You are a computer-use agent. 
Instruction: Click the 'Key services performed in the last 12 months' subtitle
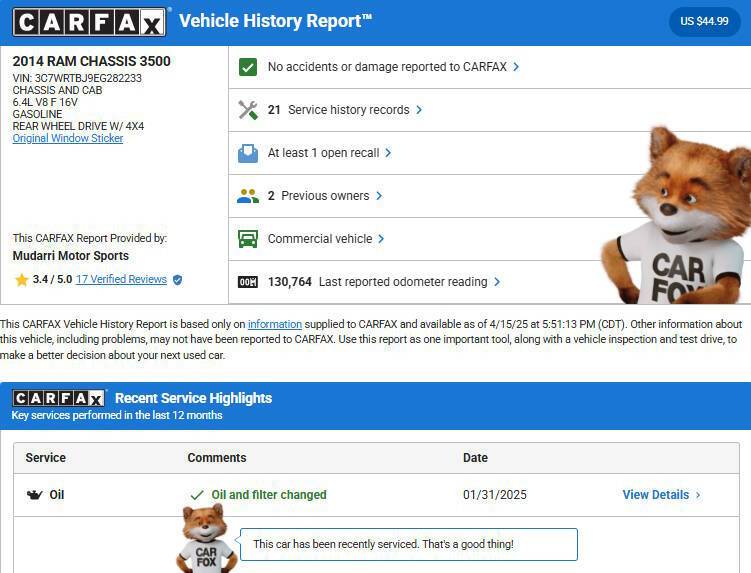pos(117,415)
